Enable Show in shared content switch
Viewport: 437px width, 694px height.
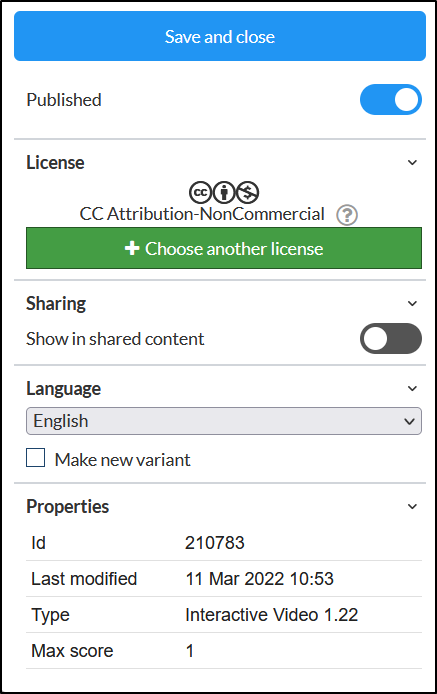tap(391, 339)
